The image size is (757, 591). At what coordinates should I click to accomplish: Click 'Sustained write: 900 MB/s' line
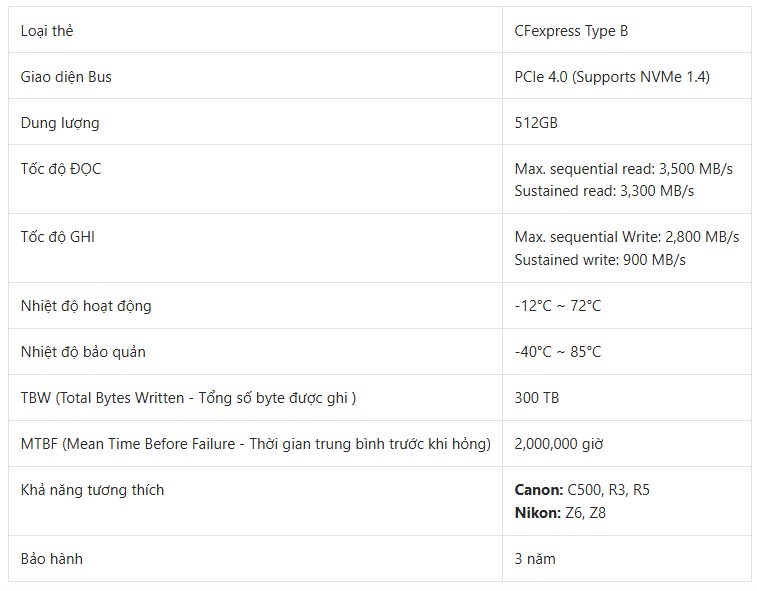[x=600, y=260]
